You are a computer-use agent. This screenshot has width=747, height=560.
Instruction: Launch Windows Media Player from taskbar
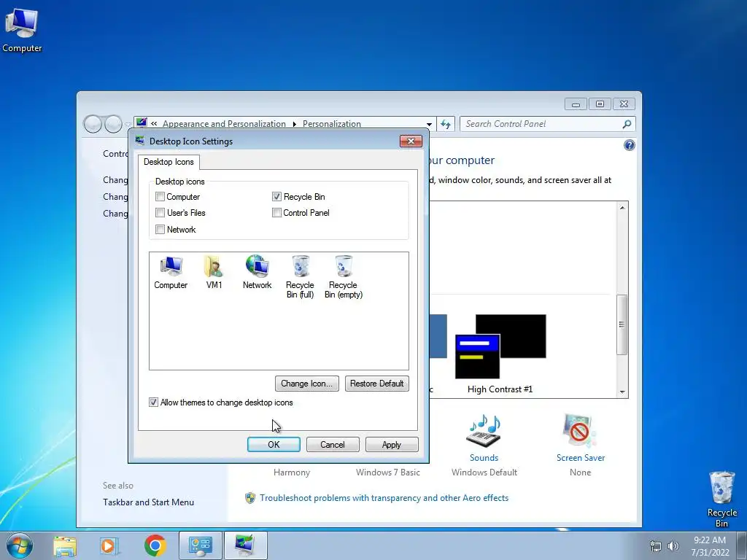(x=109, y=545)
